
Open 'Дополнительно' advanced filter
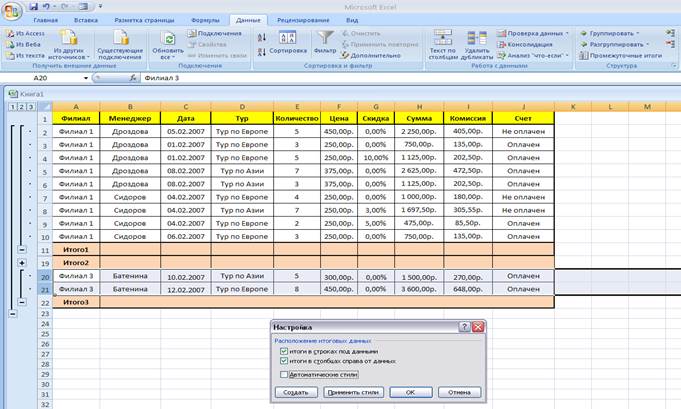371,56
